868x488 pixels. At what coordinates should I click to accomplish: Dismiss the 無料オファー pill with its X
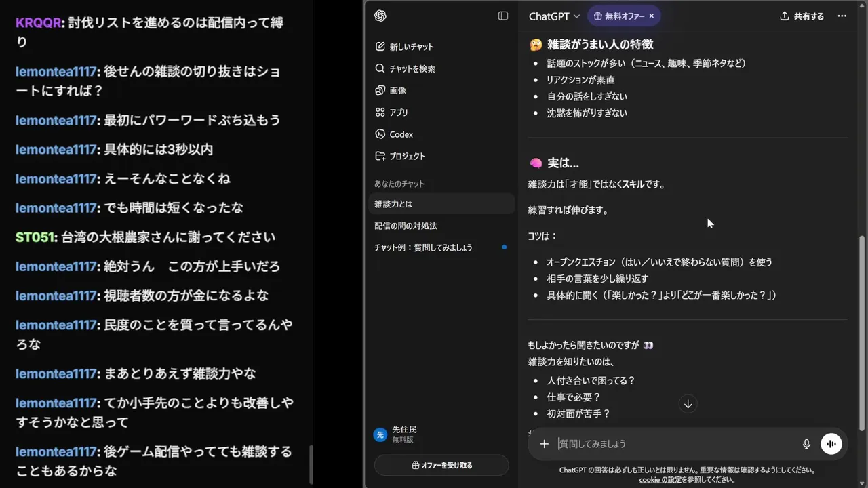(652, 16)
